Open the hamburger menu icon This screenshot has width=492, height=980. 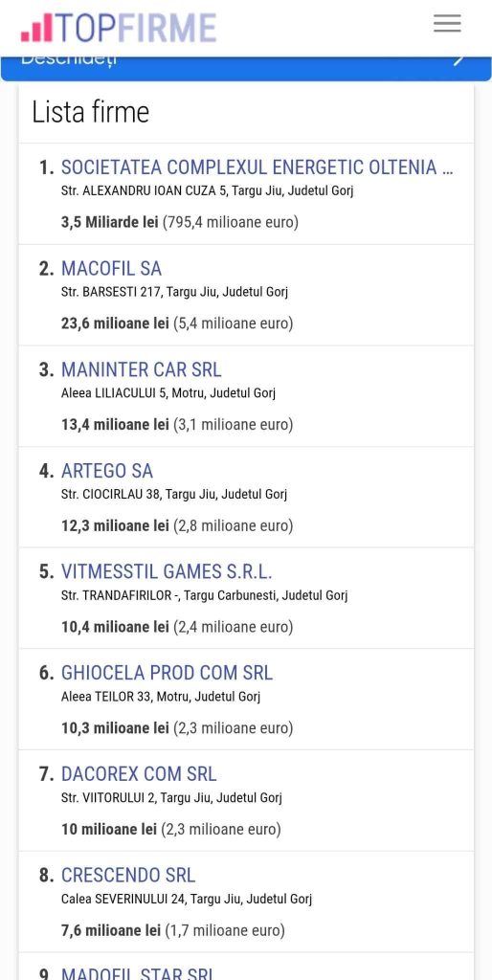[447, 24]
